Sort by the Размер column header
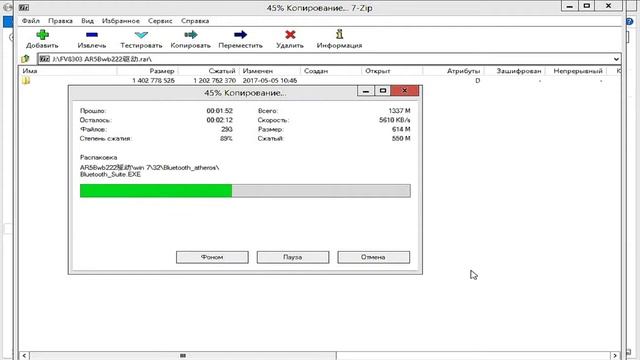The image size is (640, 360). (147, 71)
